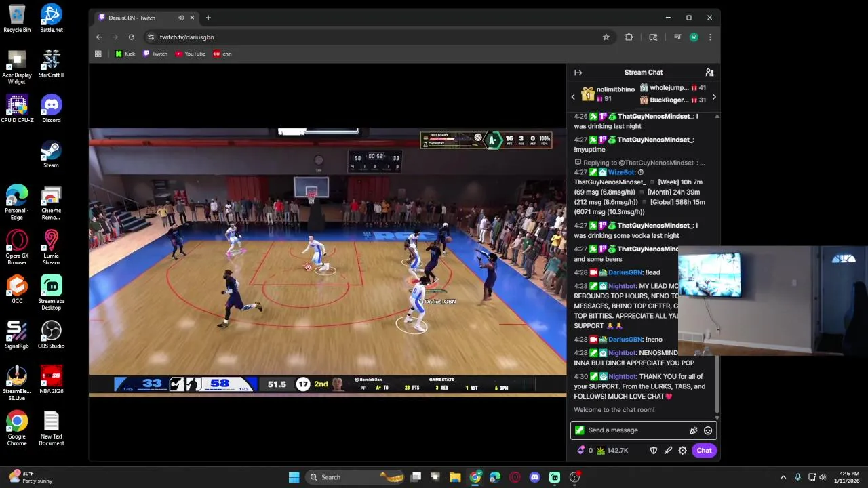Open channel points 142.7K balance
Image resolution: width=868 pixels, height=488 pixels.
pyautogui.click(x=612, y=451)
